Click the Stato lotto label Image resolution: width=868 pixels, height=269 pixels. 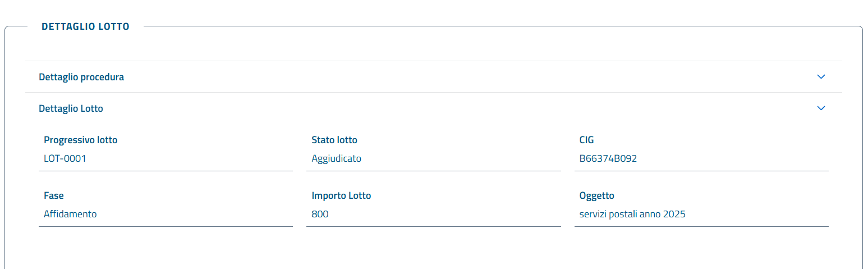[x=334, y=140]
